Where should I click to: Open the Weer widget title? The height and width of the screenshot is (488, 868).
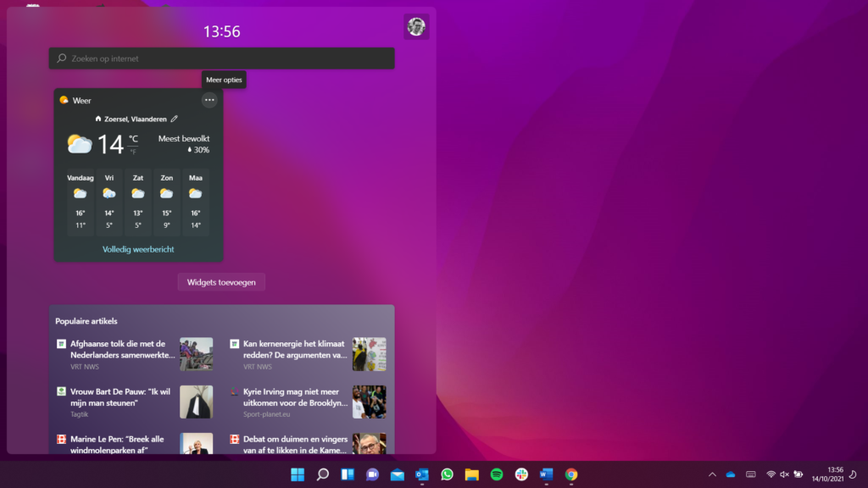click(x=81, y=100)
